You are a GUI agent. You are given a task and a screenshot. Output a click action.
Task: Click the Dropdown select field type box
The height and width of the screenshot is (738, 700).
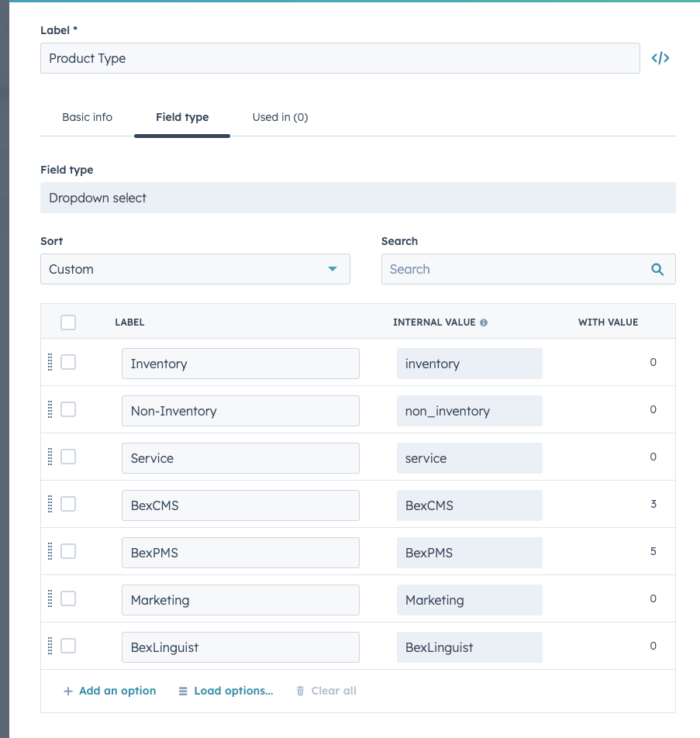tap(358, 198)
